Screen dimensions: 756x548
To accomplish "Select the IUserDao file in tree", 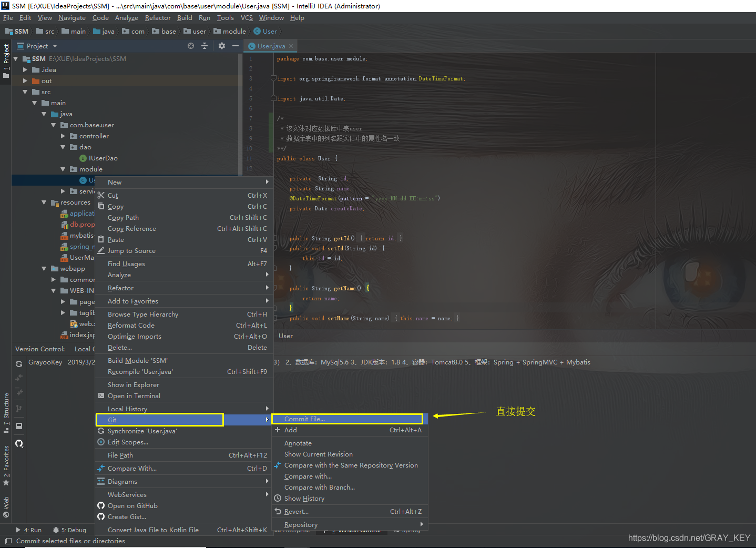I will pos(103,158).
